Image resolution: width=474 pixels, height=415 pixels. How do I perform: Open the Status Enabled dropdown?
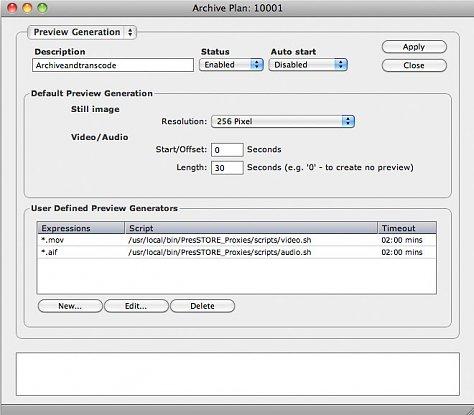coord(231,65)
